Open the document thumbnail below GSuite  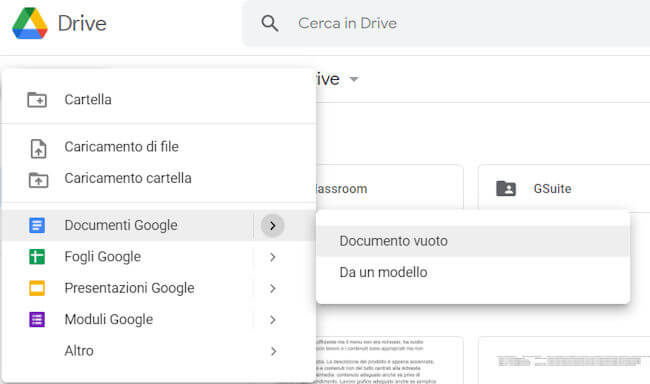click(564, 360)
